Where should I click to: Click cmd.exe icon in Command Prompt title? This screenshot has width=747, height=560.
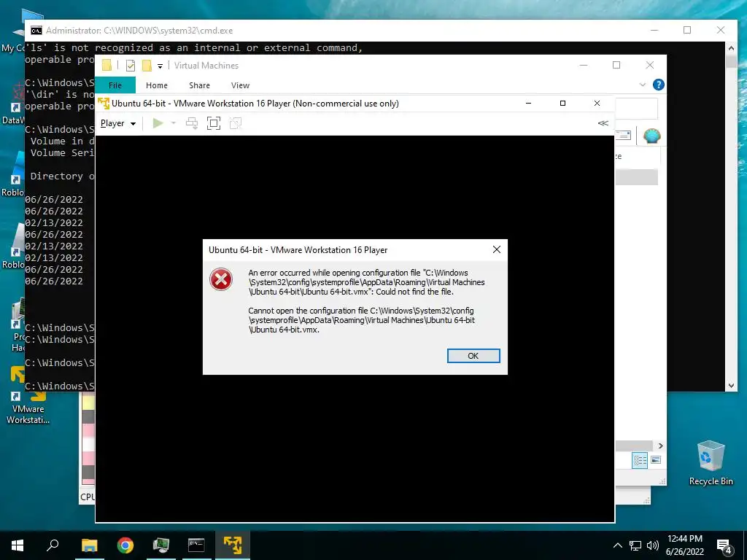click(36, 31)
